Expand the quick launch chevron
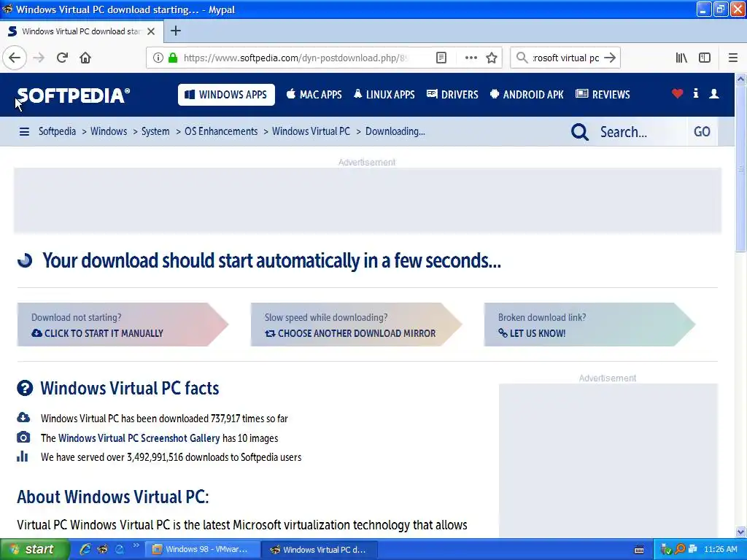This screenshot has width=747, height=560. pyautogui.click(x=136, y=545)
